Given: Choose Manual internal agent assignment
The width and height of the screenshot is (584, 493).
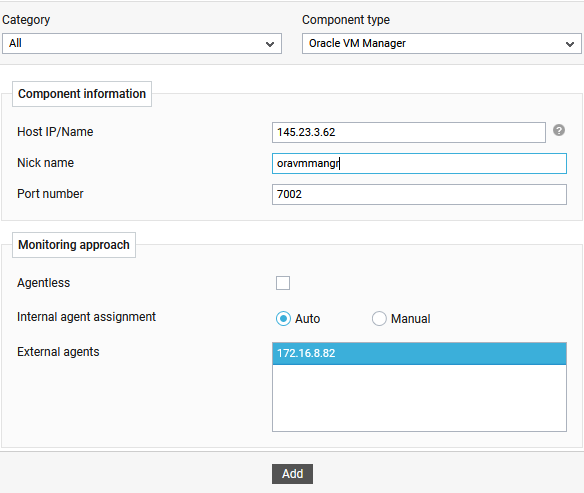Looking at the screenshot, I should [379, 318].
